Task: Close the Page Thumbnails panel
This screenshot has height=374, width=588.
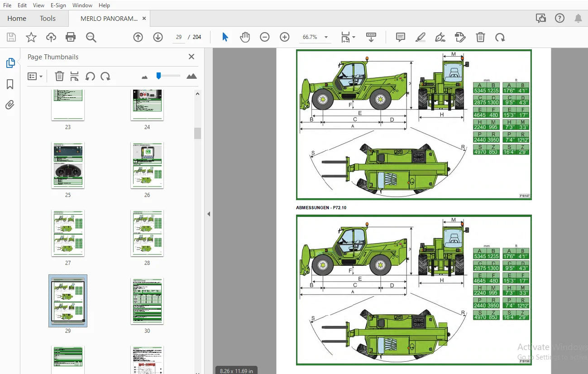Action: tap(191, 57)
